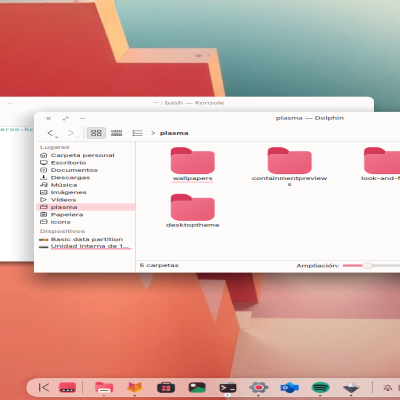Expand the breadcrumb chevron before plasma

(153, 133)
